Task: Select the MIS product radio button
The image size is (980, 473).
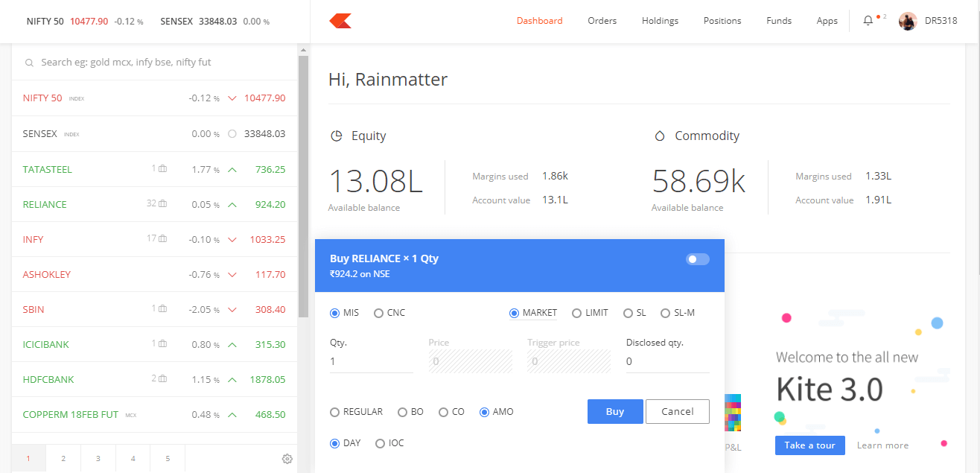Action: 334,313
